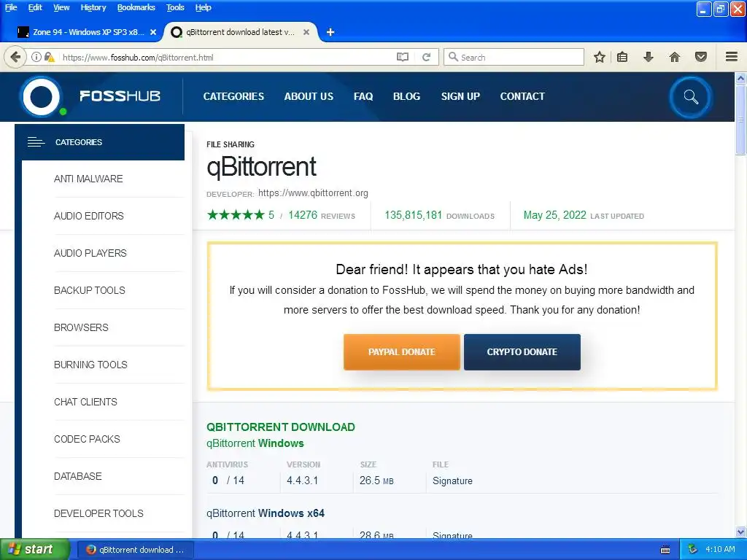
Task: Visit the BLOG link
Action: [406, 96]
